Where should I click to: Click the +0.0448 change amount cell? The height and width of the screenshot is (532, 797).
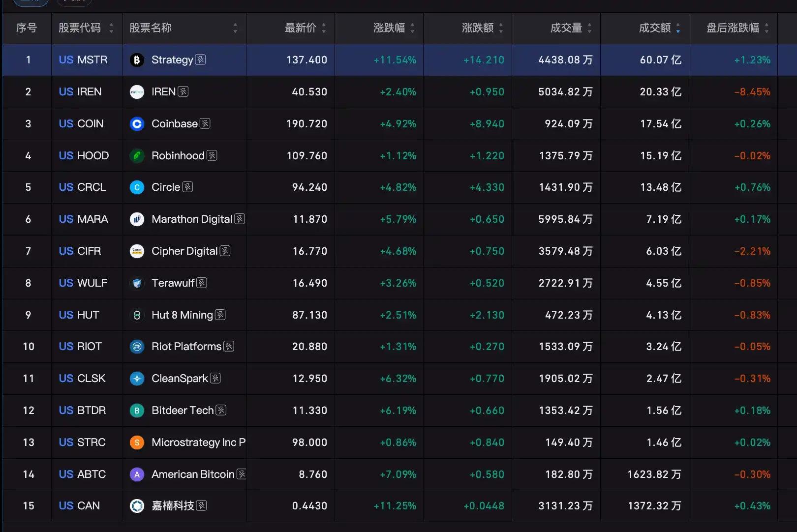484,506
